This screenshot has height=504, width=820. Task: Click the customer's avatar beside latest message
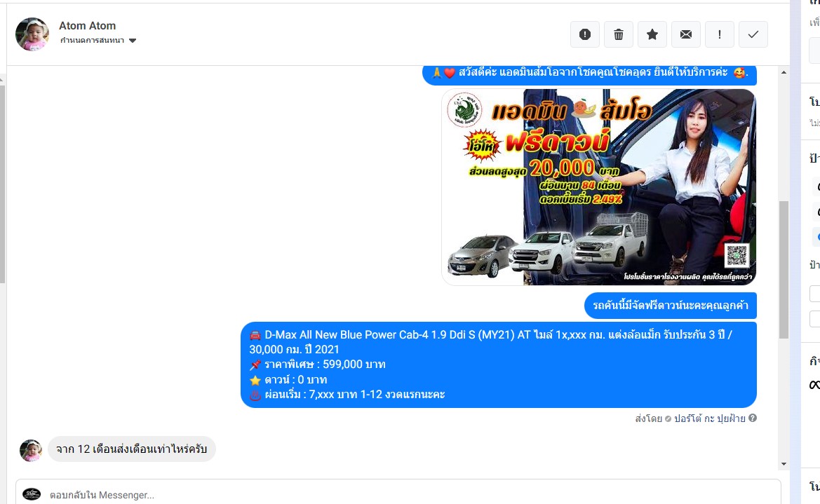[31, 450]
